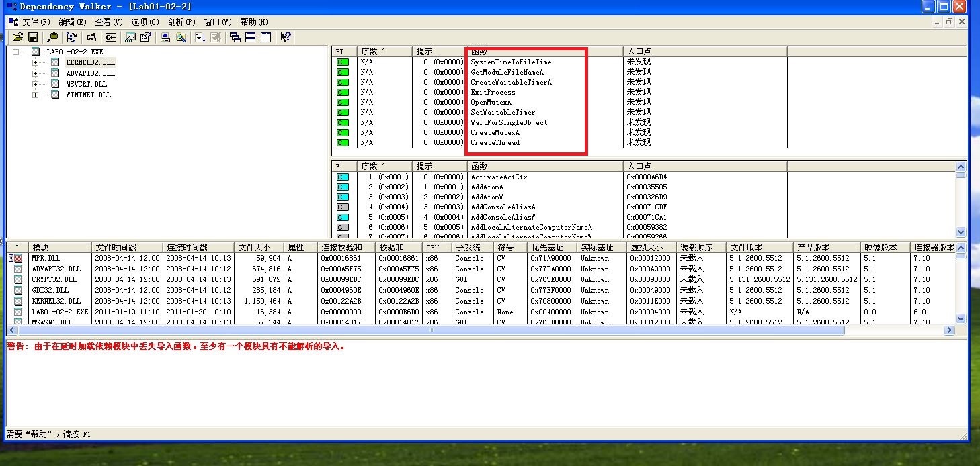Click 函数 header in the exports pane
Screen dimensions: 980x466
(544, 166)
